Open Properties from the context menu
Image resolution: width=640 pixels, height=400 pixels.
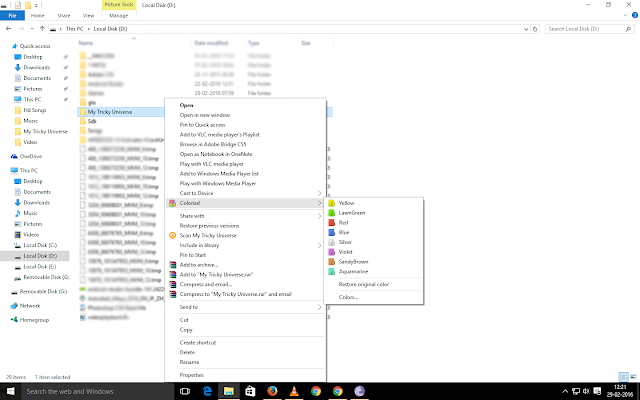[245, 375]
